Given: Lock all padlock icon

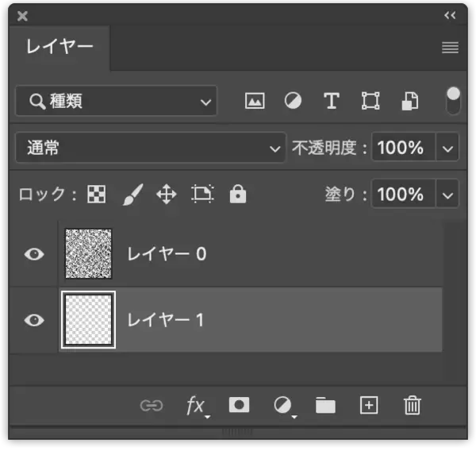Looking at the screenshot, I should click(238, 194).
